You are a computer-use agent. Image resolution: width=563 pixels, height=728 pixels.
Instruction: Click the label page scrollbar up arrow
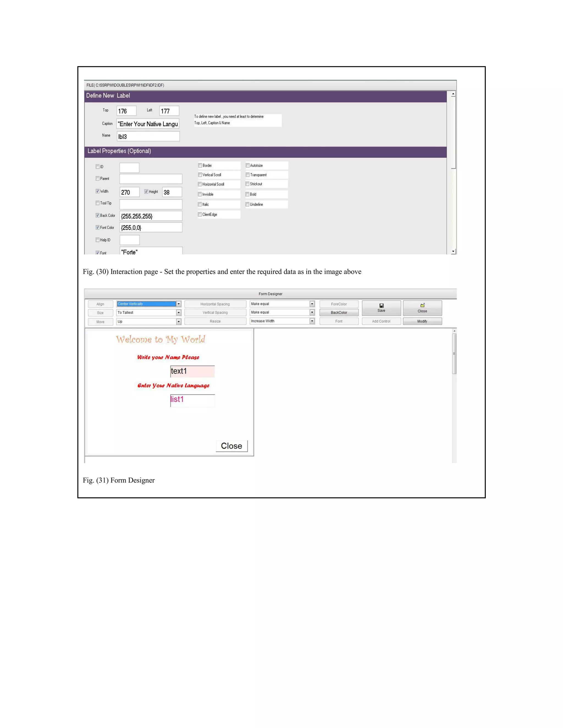pos(453,94)
